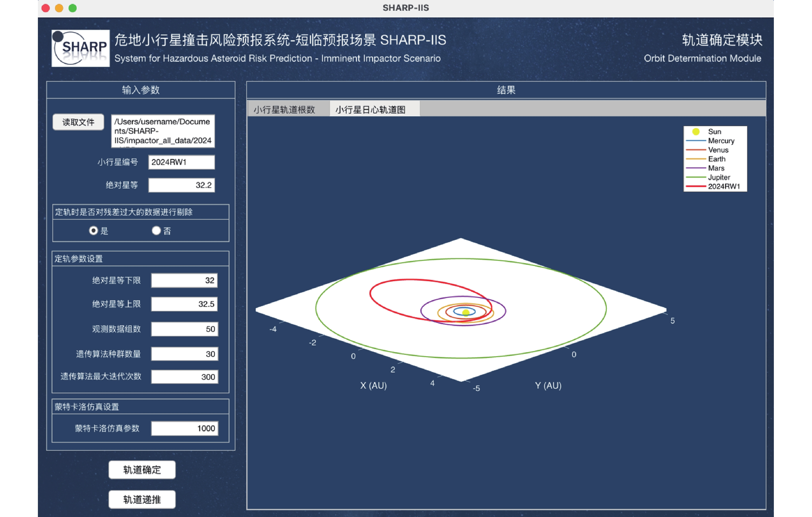Click the 遗传算法种群数量 field
Viewport: 812px width, 517px height.
point(185,354)
